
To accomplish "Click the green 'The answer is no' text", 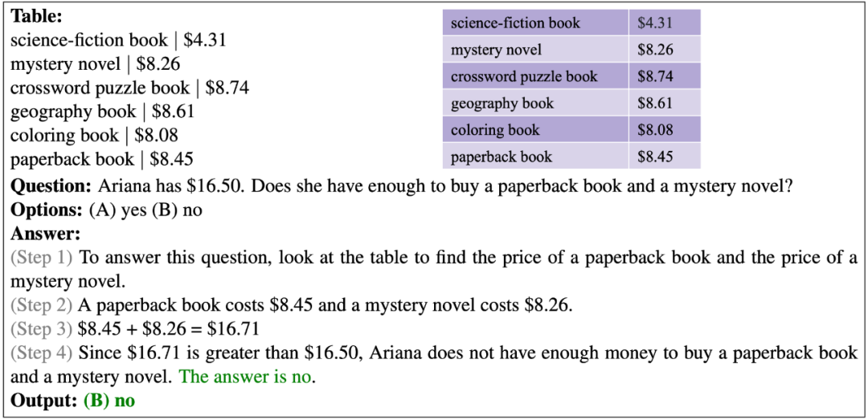I will 245,377.
